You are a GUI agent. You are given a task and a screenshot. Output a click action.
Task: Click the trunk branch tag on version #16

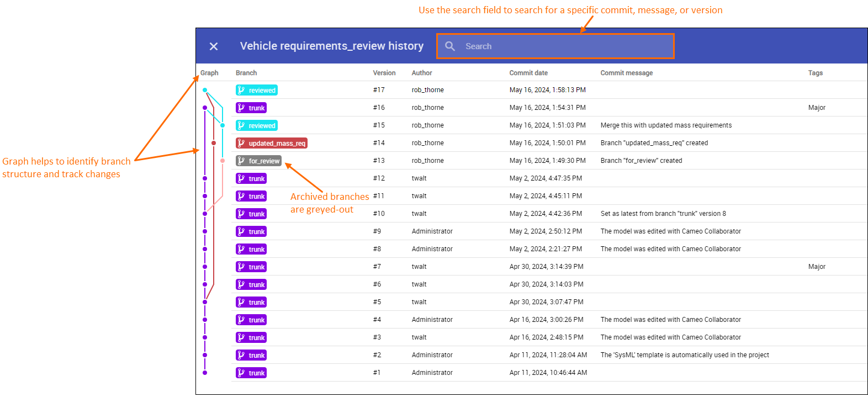pos(251,108)
